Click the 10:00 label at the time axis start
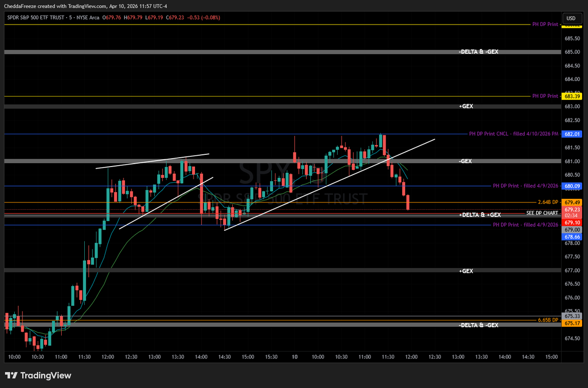 [x=15, y=357]
